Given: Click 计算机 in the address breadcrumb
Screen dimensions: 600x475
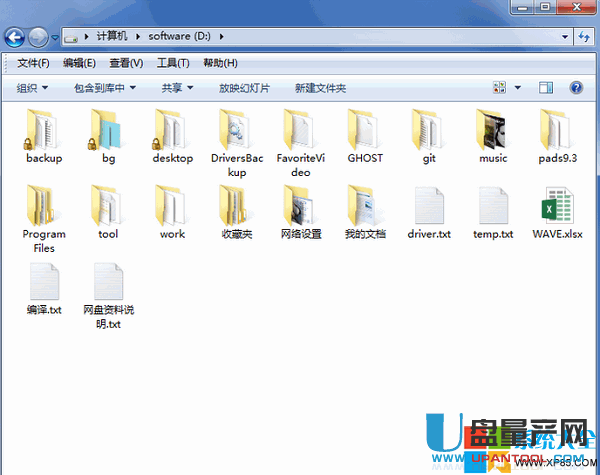Looking at the screenshot, I should click(x=111, y=36).
